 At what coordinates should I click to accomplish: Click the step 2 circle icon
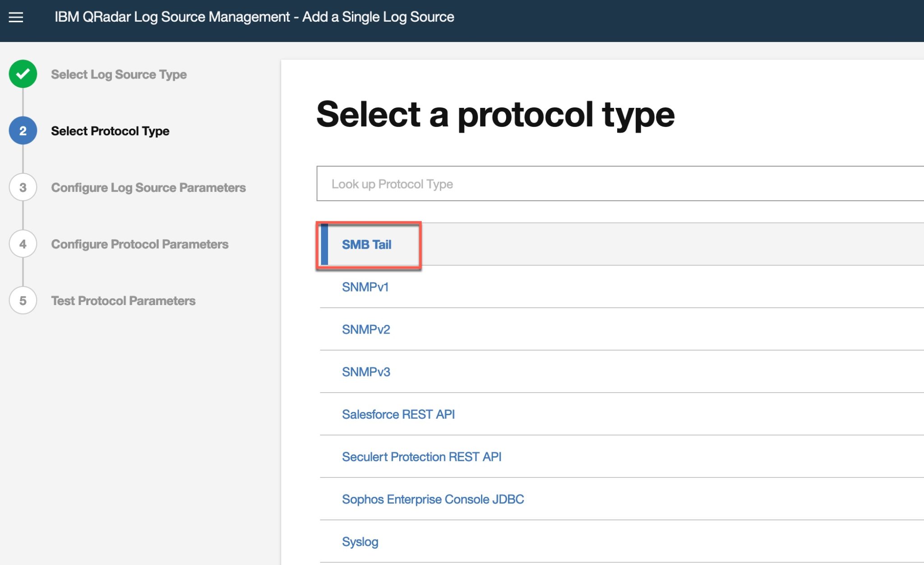(23, 130)
